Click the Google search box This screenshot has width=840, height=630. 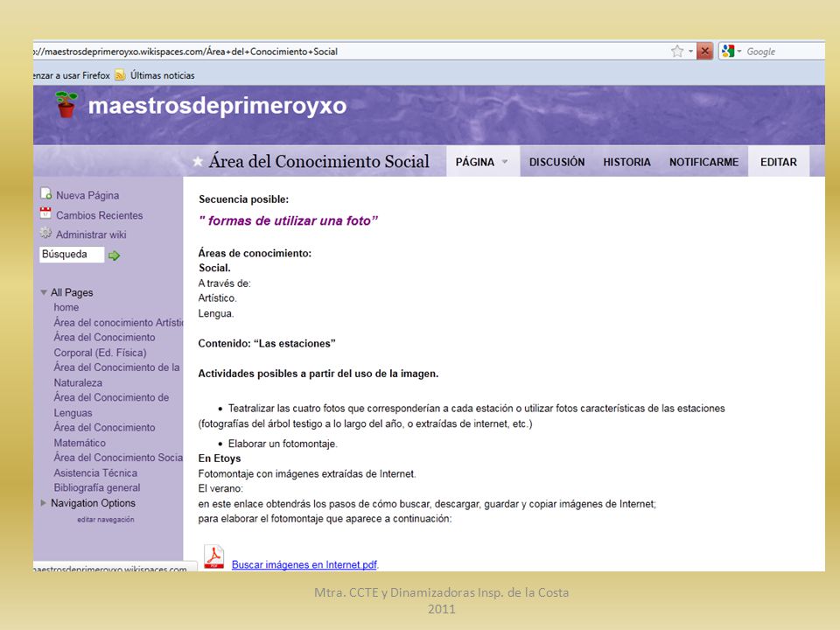pyautogui.click(x=784, y=52)
